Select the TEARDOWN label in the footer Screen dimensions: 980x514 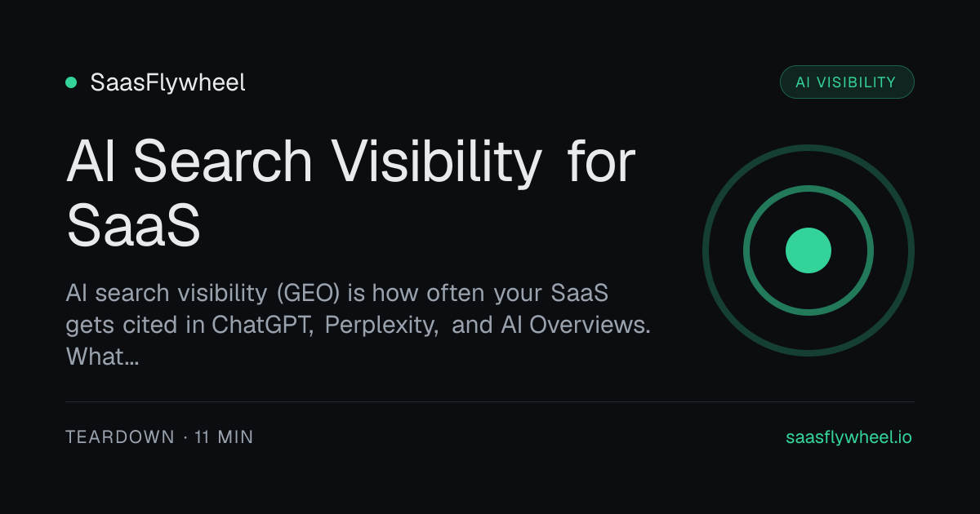click(x=120, y=437)
